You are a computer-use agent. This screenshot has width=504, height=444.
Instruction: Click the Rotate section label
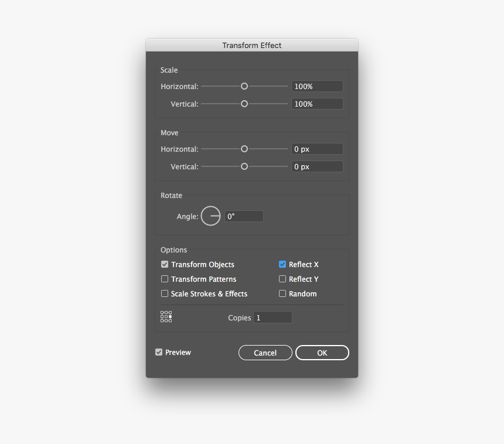coord(171,195)
